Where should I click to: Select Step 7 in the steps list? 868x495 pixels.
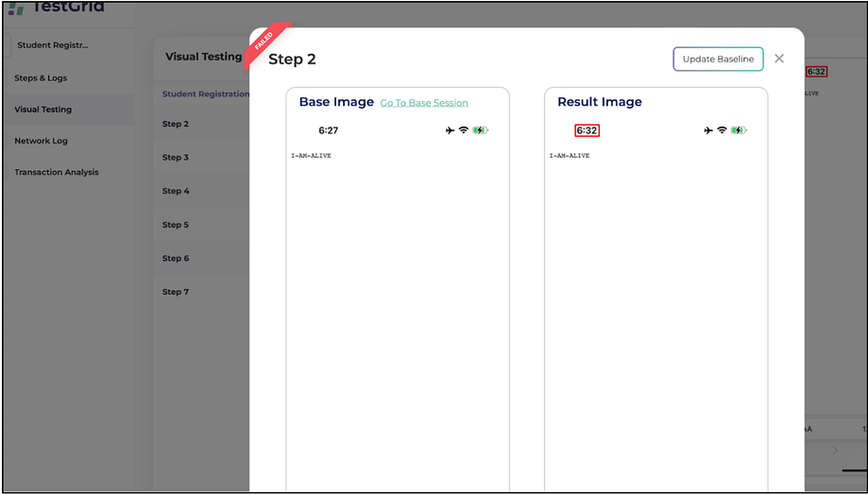[176, 292]
